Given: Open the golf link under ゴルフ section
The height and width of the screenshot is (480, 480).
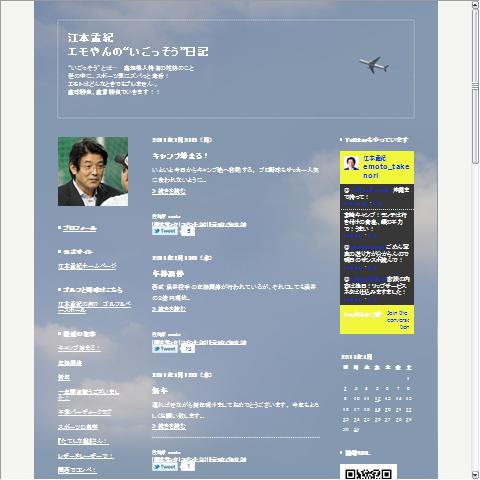Looking at the screenshot, I should pos(94,307).
